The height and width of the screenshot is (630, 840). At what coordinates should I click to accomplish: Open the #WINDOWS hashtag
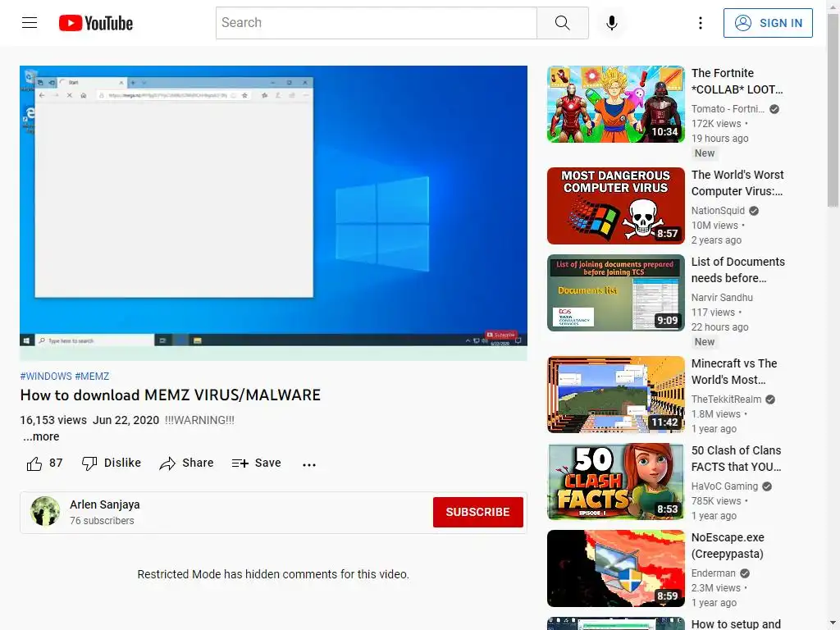(46, 376)
